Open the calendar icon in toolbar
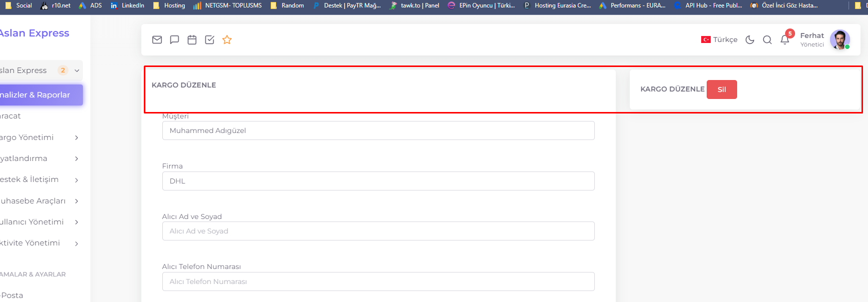The height and width of the screenshot is (302, 868). point(192,39)
